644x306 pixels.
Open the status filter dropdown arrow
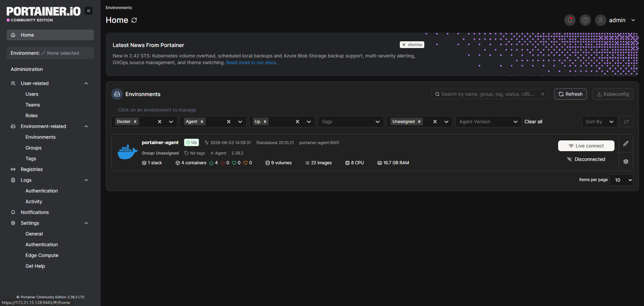click(309, 122)
